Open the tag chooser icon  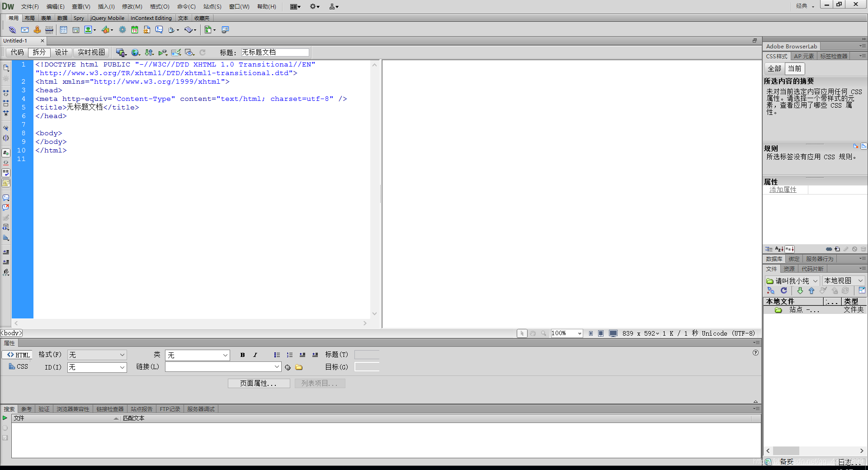[x=225, y=30]
